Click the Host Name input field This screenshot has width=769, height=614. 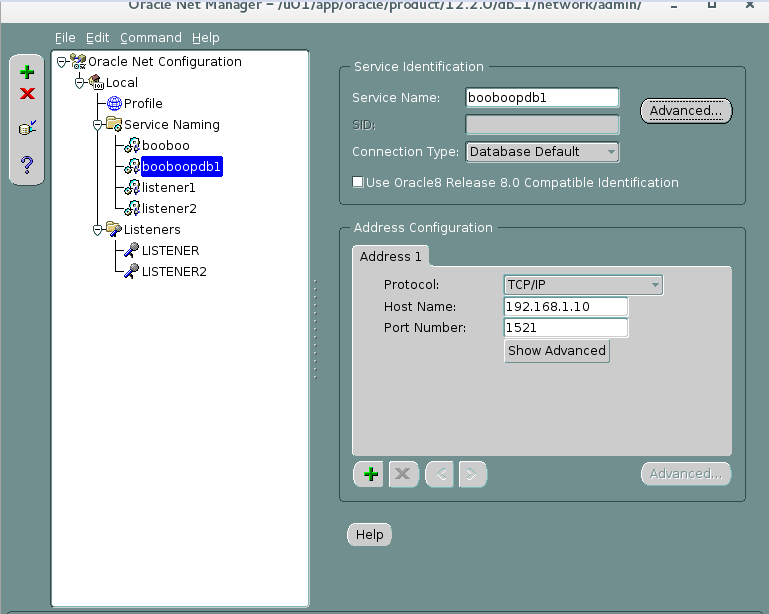(x=566, y=306)
